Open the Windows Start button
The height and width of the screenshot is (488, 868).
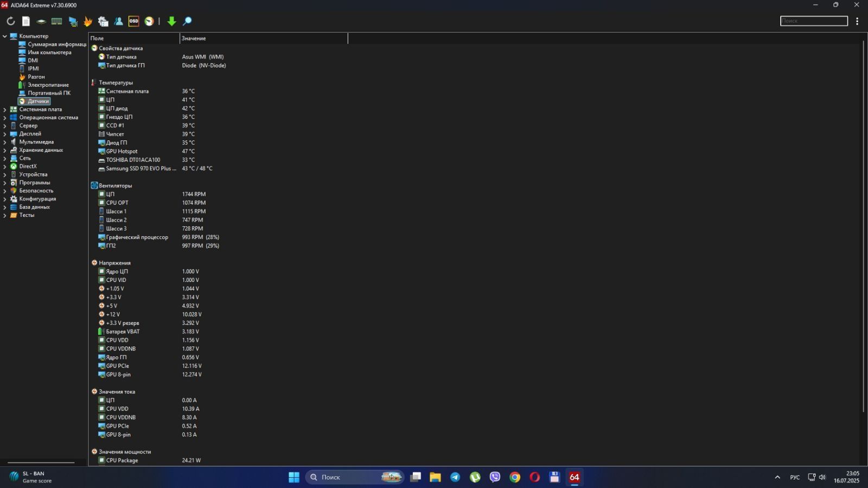294,477
